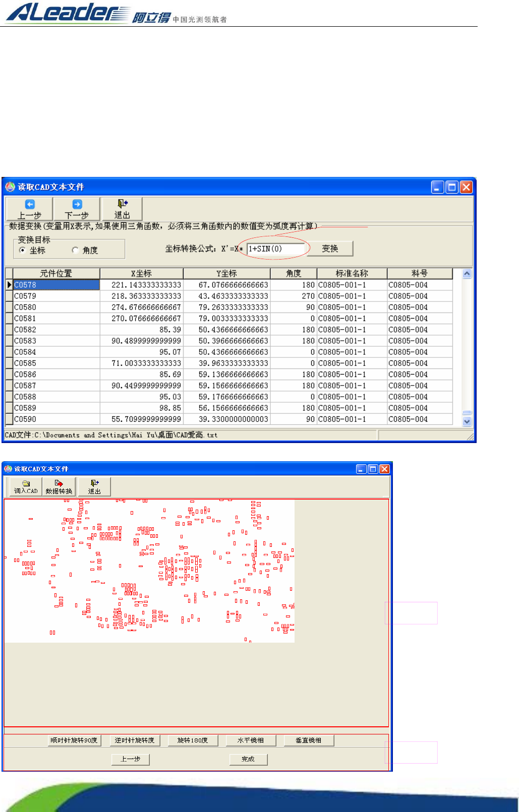This screenshot has width=519, height=812.
Task: Open 数据转换 data conversion toolbar icon
Action: [x=59, y=486]
